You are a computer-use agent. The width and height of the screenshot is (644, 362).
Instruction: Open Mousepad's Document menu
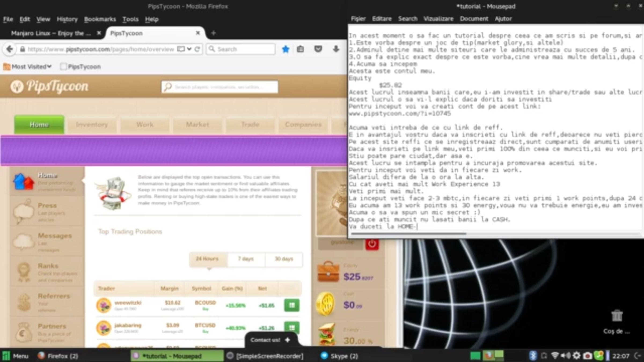click(474, 19)
